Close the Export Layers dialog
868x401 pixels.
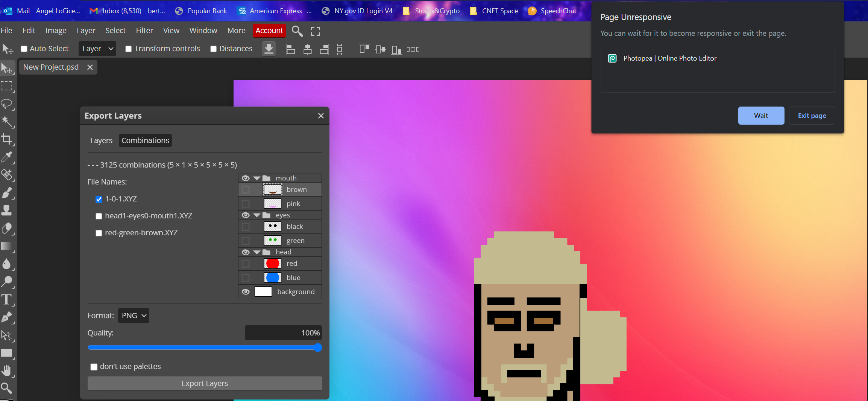pyautogui.click(x=321, y=116)
